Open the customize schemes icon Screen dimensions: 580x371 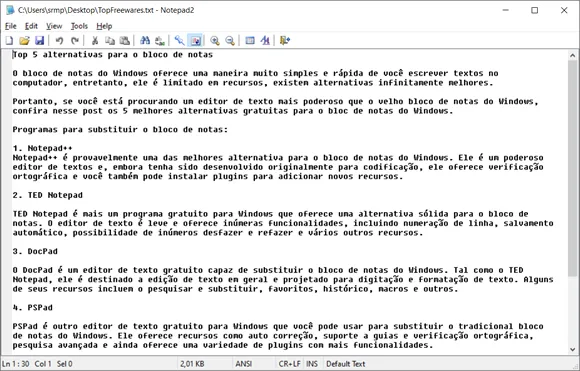pyautogui.click(x=265, y=40)
